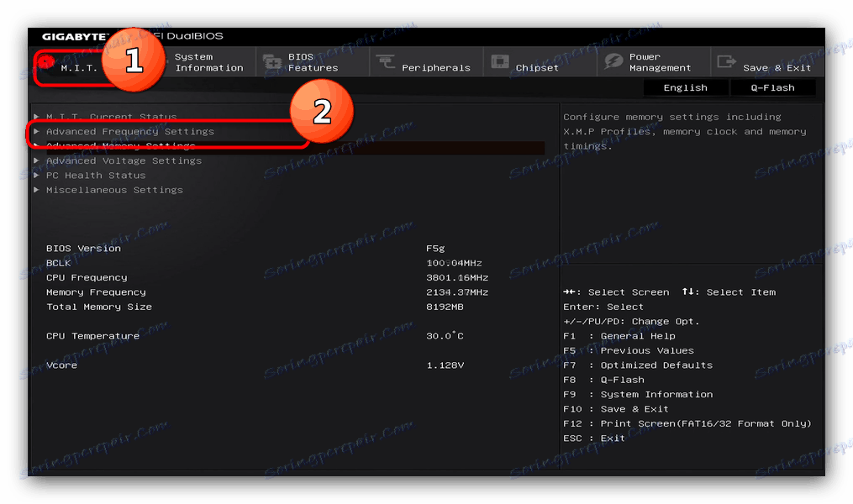Click the Peripherals connector icon

[385, 61]
